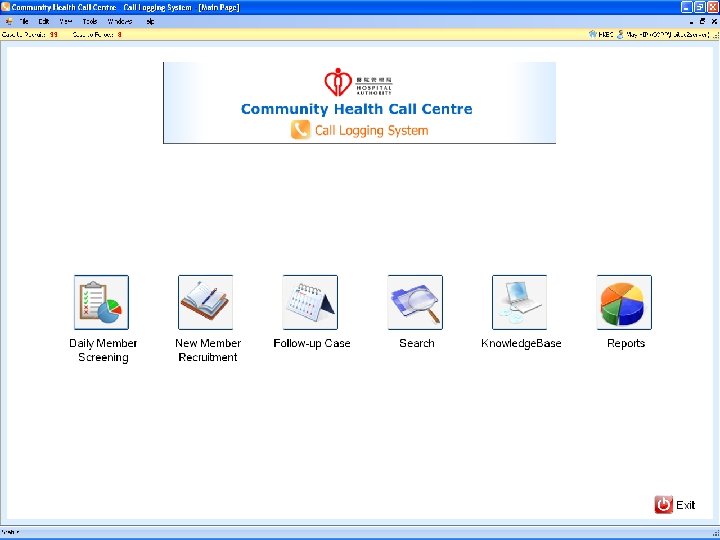This screenshot has height=540, width=720.
Task: Click the application icon in title bar
Action: tap(6, 7)
